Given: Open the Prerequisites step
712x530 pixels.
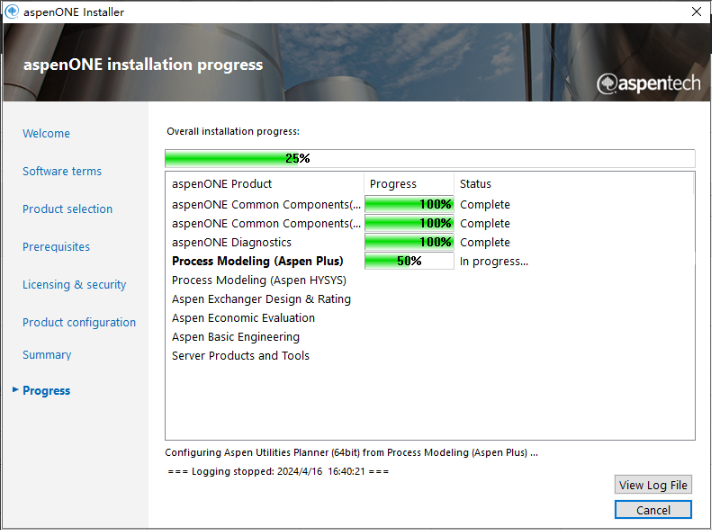Looking at the screenshot, I should pyautogui.click(x=56, y=247).
